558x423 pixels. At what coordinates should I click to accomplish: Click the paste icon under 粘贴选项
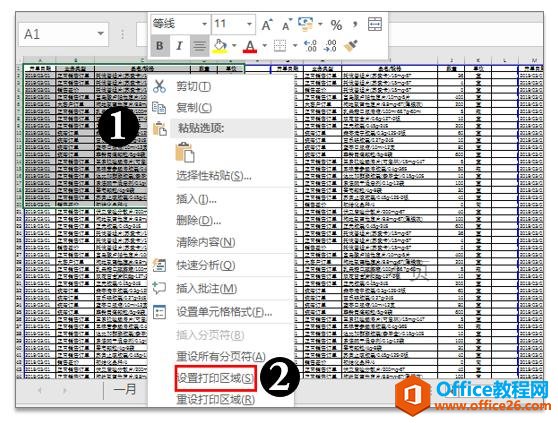[x=185, y=152]
